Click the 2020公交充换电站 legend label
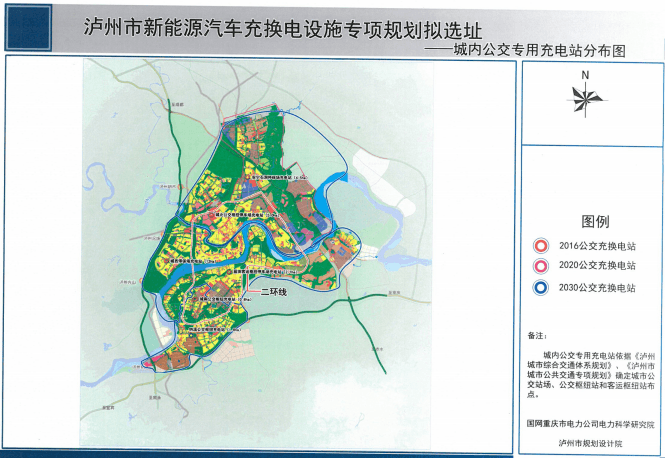This screenshot has height=458, width=665. pos(597,265)
